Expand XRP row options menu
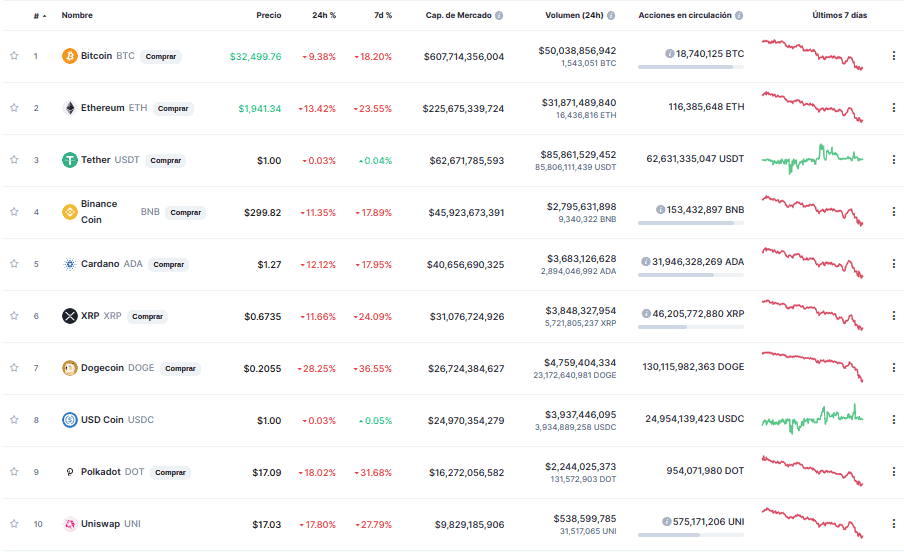904x552 pixels. click(894, 316)
